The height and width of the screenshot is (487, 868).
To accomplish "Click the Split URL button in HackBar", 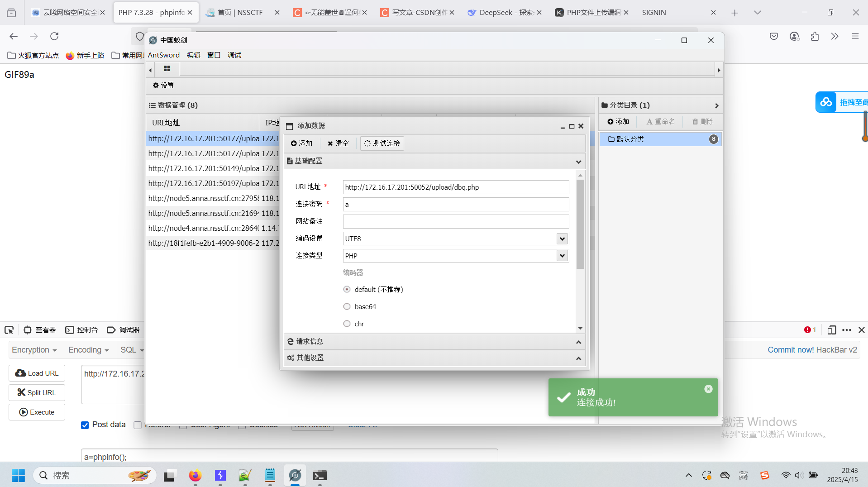I will click(x=37, y=393).
